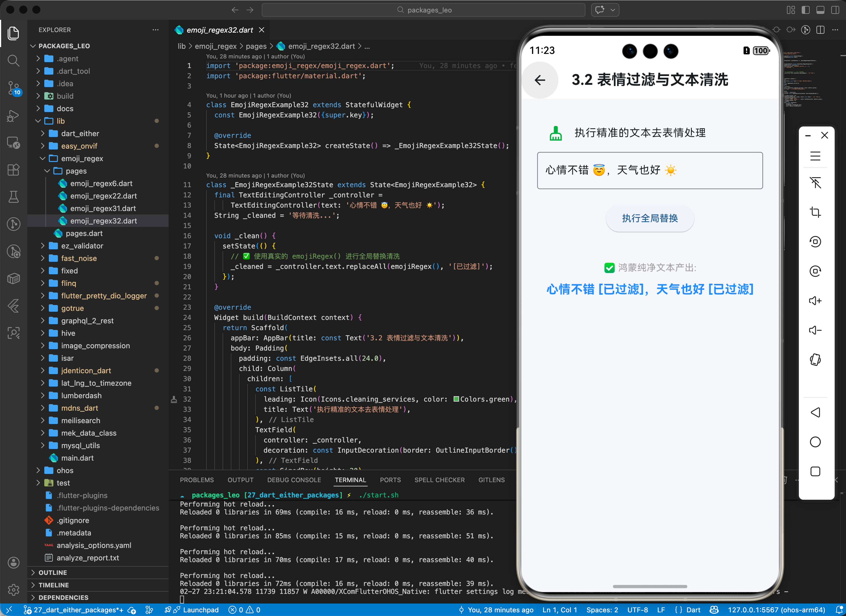Click the crop icon on the device toolbar
This screenshot has width=846, height=616.
[815, 212]
